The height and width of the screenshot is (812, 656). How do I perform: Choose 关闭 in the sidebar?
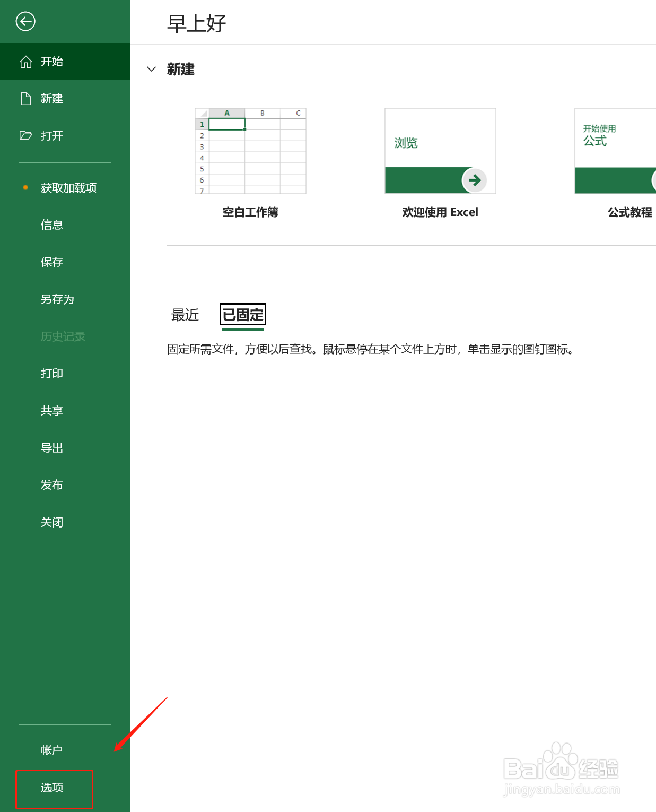(x=65, y=522)
